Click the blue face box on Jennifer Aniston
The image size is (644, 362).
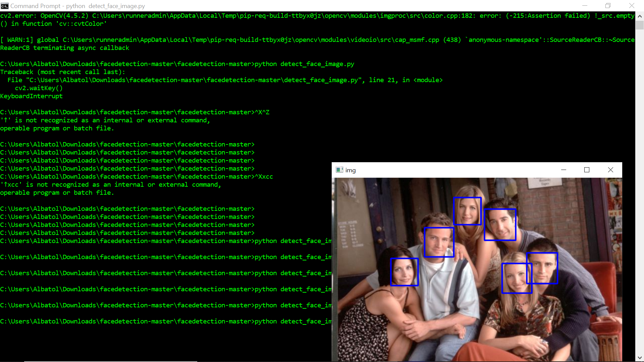coord(468,211)
